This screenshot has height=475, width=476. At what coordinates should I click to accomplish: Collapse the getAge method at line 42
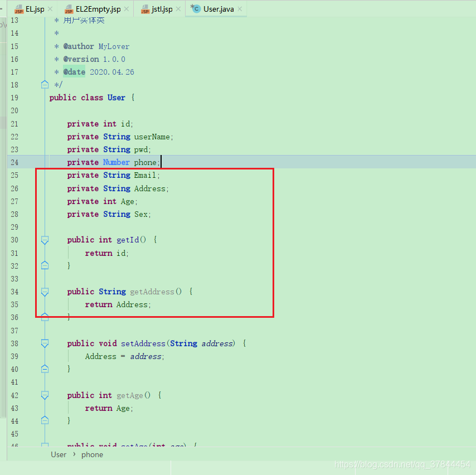[45, 395]
